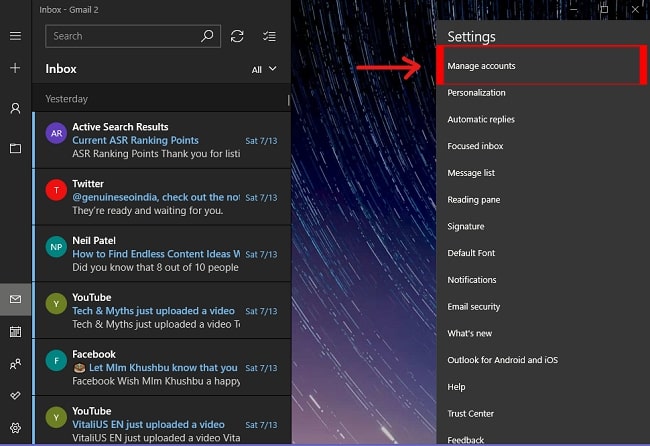Open the Feedback entry
Screen dimensions: 650x446
click(466, 440)
